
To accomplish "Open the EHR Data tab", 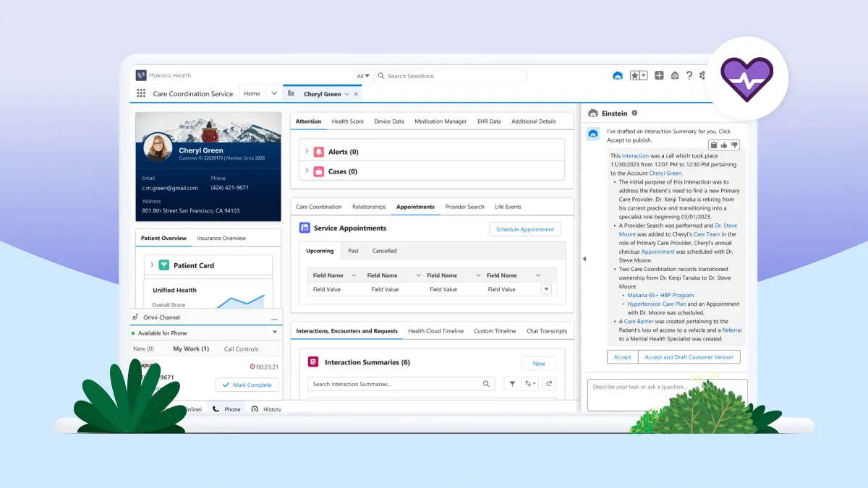I will [x=489, y=121].
